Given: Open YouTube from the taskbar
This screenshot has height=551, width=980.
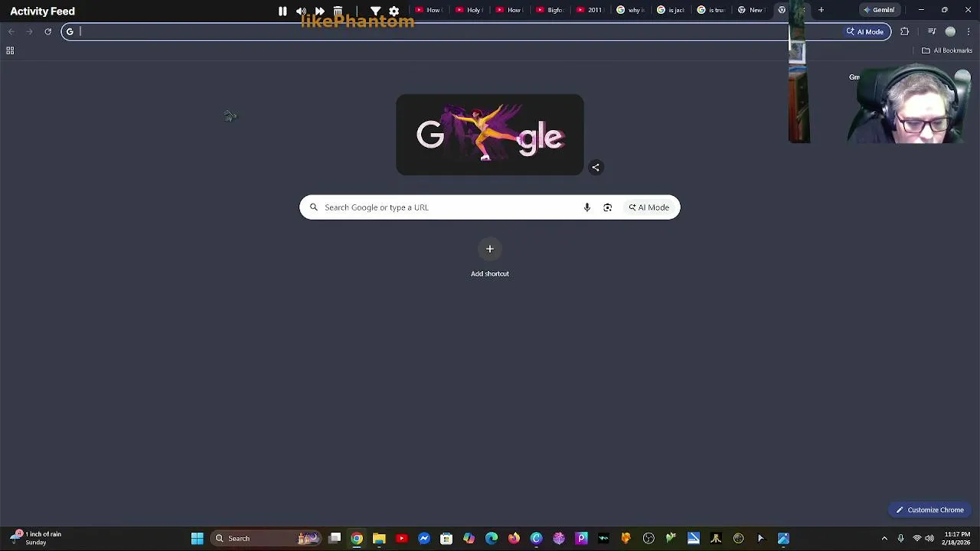Looking at the screenshot, I should pos(401,538).
